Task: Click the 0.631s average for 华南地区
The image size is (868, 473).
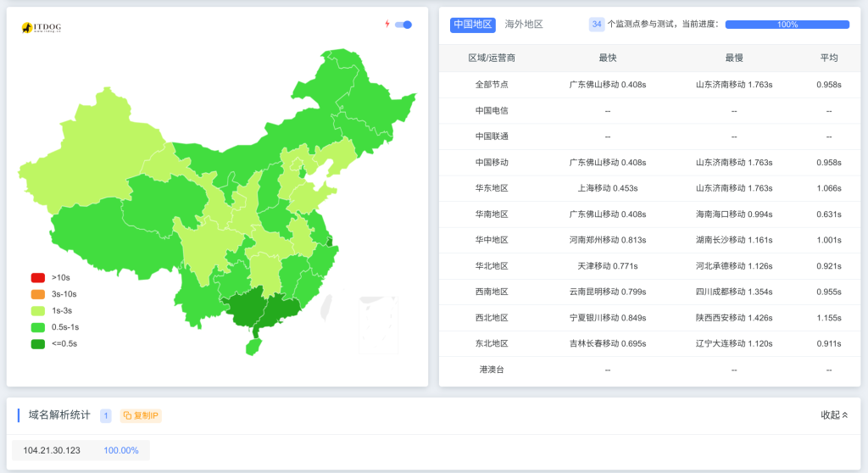Action: [x=829, y=214]
